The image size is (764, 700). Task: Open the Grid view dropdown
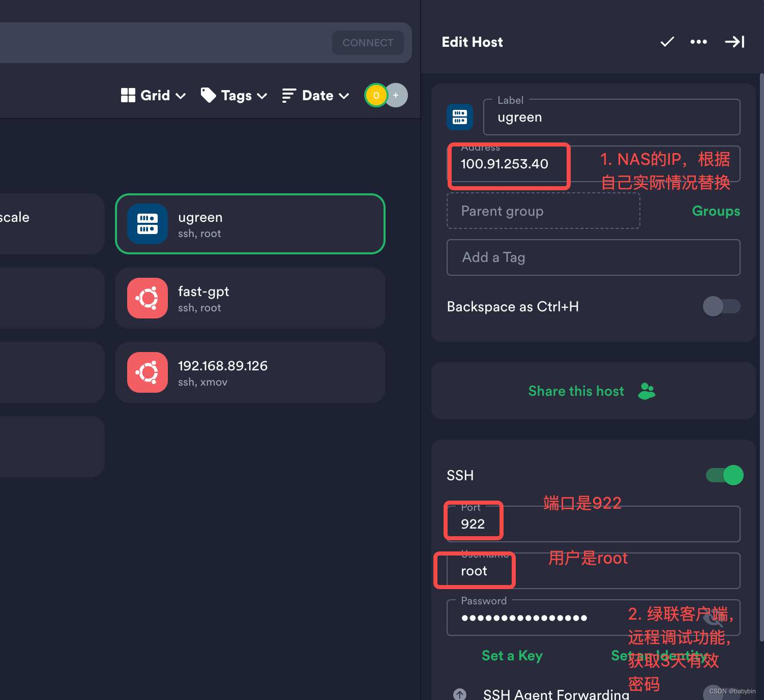point(153,95)
